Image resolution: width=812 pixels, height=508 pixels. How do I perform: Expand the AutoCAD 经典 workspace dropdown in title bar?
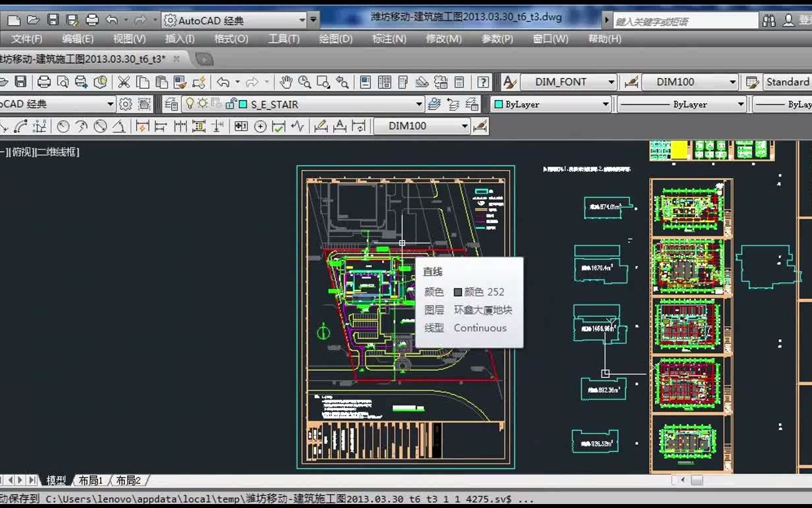pos(302,21)
